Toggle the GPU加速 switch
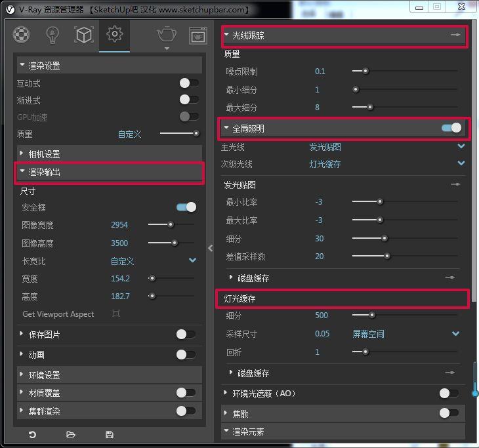Viewport: 479px width, 448px height. coord(189,116)
